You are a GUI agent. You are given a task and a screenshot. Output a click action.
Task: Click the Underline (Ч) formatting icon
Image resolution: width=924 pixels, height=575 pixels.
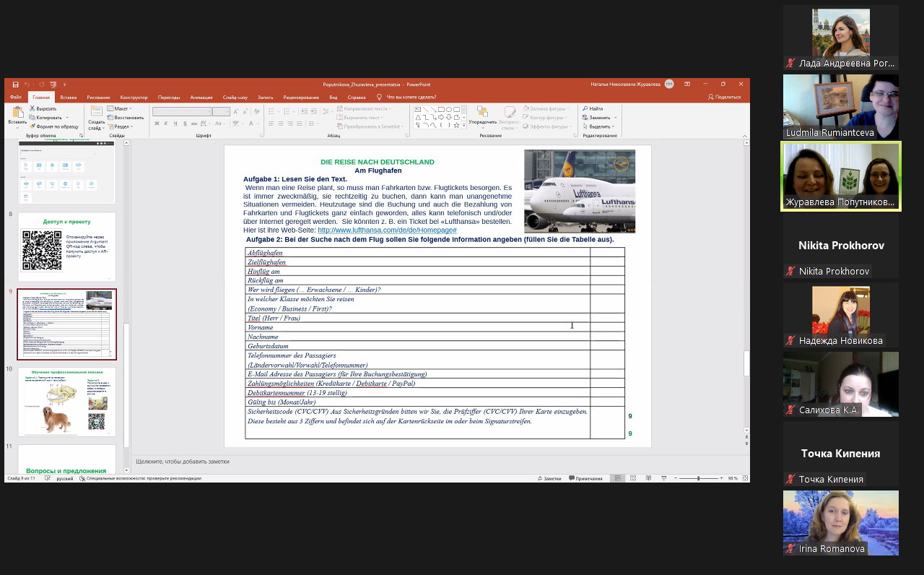point(175,124)
